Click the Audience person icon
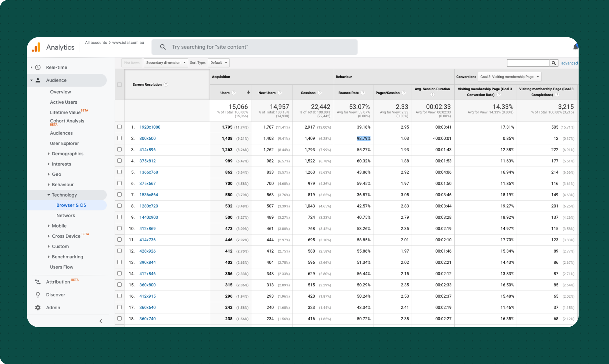Screen dimensions: 609x364 point(38,80)
